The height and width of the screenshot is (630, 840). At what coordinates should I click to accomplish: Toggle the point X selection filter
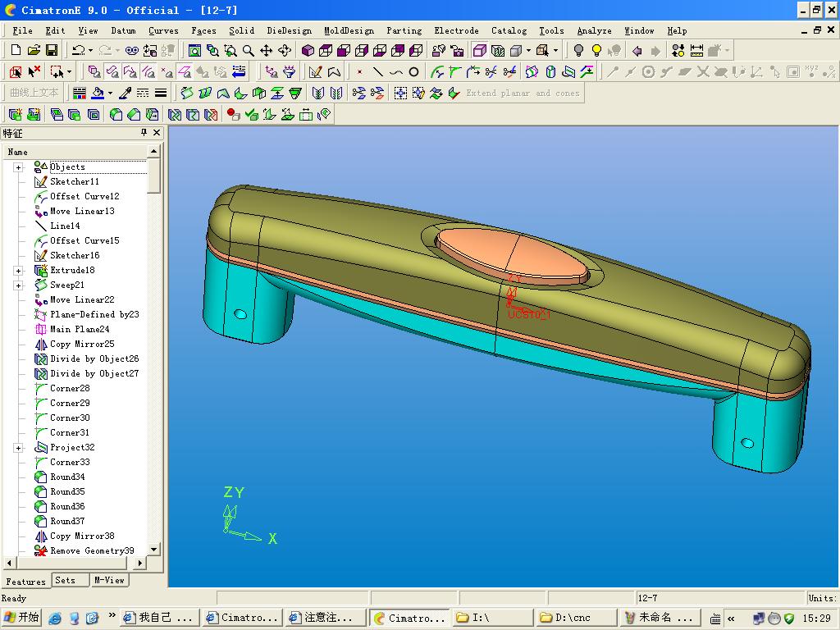point(167,71)
